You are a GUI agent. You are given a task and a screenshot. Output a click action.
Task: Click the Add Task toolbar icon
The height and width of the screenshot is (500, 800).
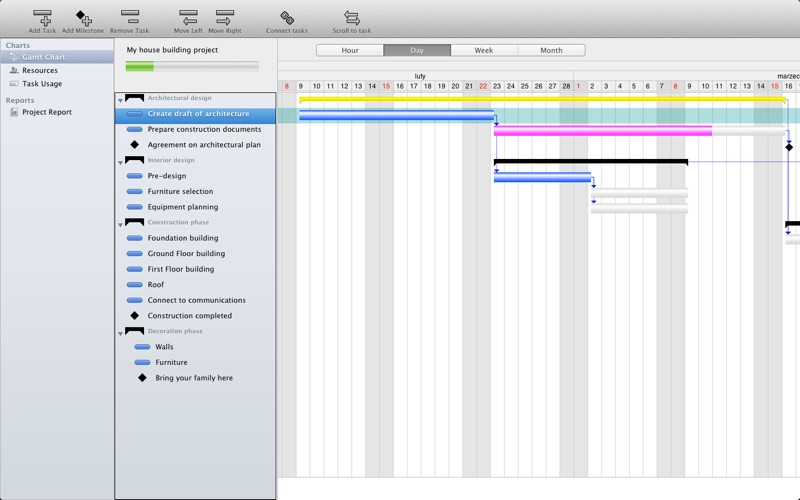(x=42, y=18)
